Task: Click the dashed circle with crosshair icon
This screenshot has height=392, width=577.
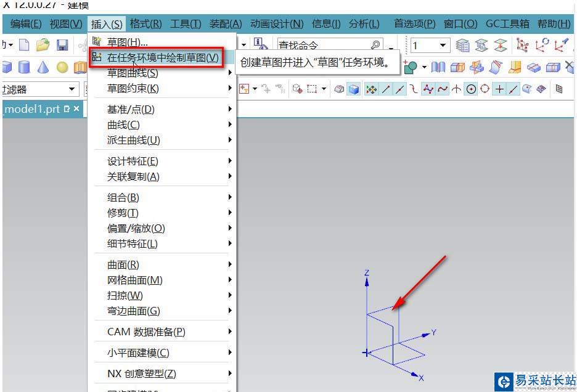Action: tap(297, 89)
